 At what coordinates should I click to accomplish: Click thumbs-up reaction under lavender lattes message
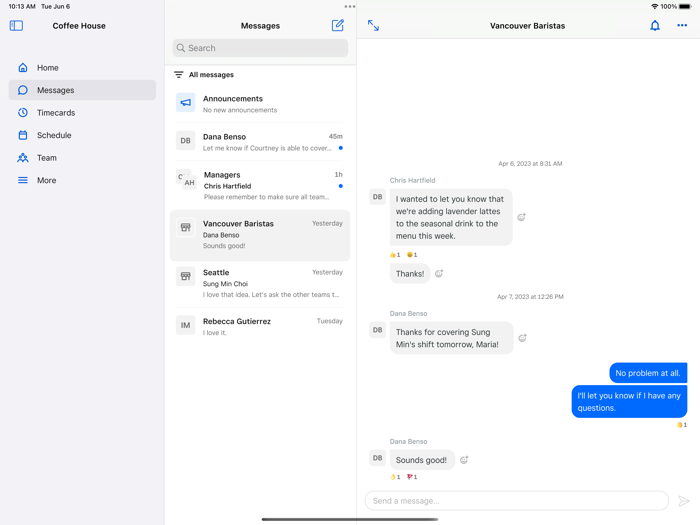(x=395, y=255)
